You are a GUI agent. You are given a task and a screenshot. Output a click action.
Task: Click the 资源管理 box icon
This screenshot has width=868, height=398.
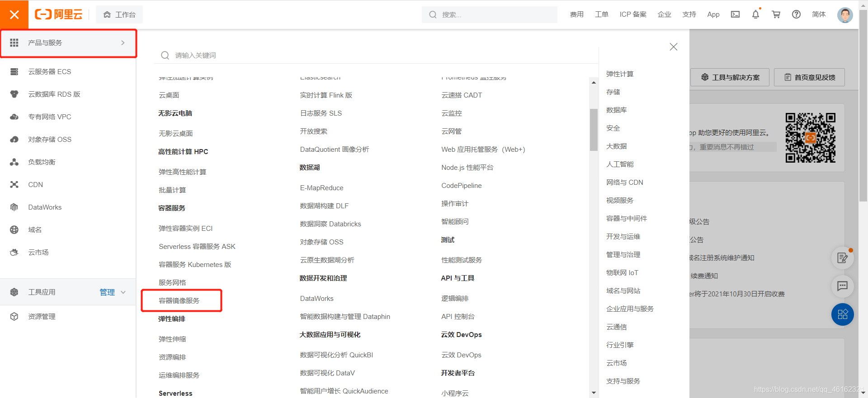click(x=14, y=317)
